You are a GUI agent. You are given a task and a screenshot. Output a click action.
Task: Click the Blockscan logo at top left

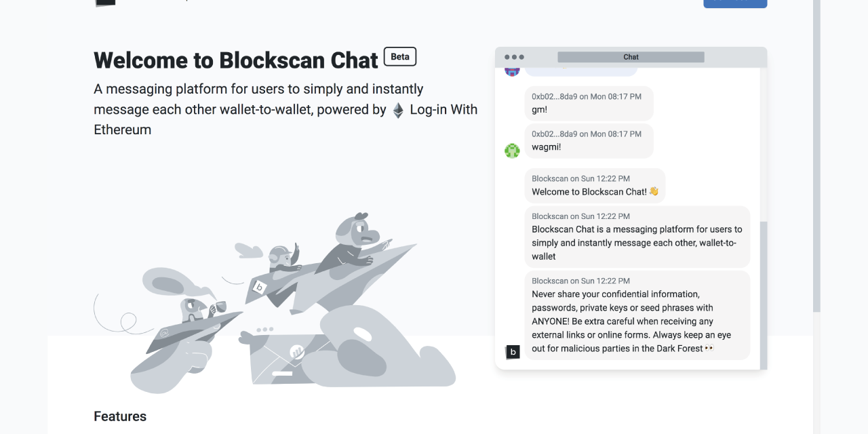pos(105,3)
